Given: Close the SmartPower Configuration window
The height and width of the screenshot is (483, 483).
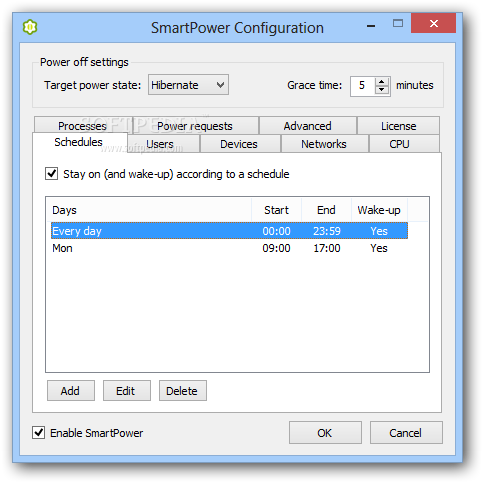Looking at the screenshot, I should point(433,23).
